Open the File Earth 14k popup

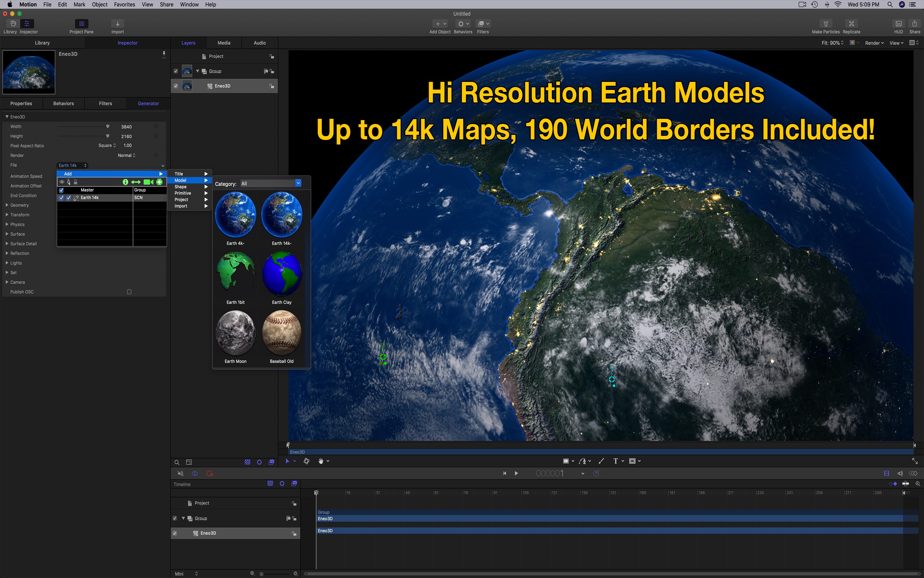[x=72, y=165]
